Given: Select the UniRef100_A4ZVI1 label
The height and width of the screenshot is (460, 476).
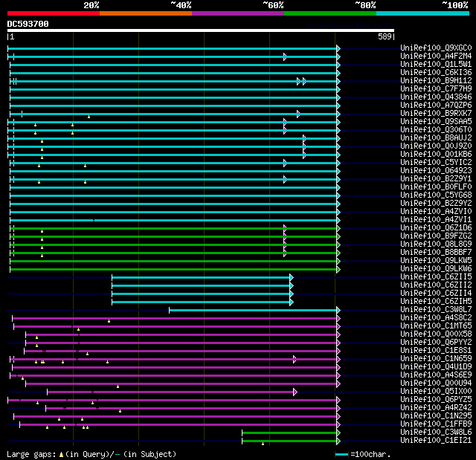Looking at the screenshot, I should pyautogui.click(x=436, y=220).
